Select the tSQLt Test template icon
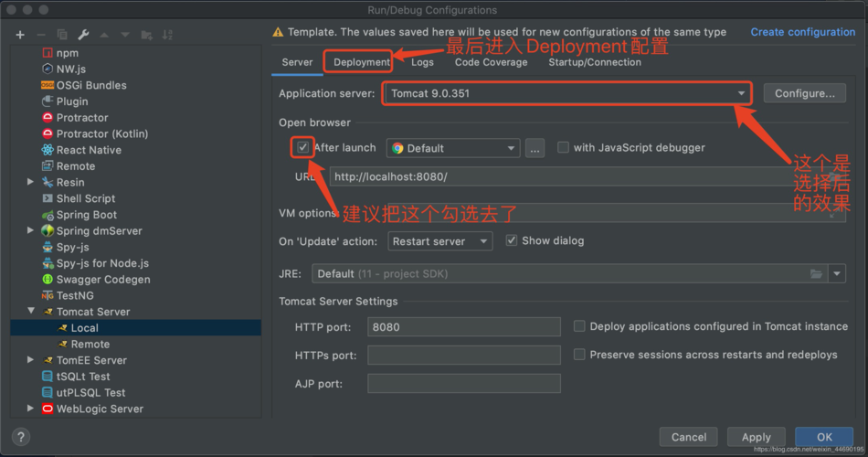 [48, 377]
